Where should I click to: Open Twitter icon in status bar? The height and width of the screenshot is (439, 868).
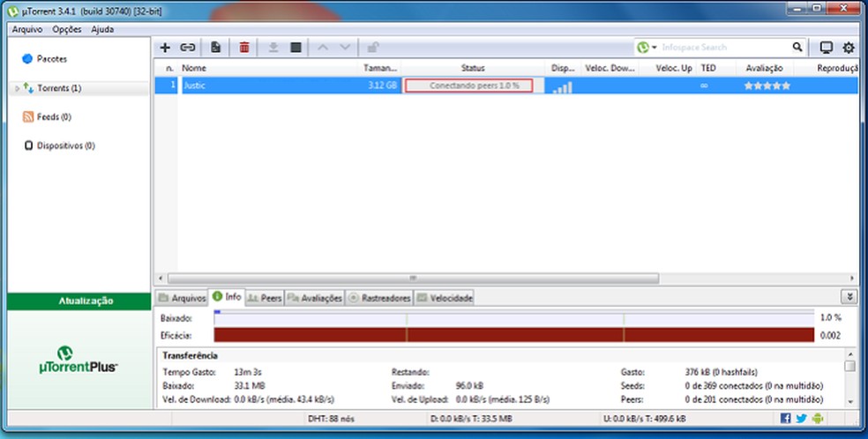click(801, 419)
